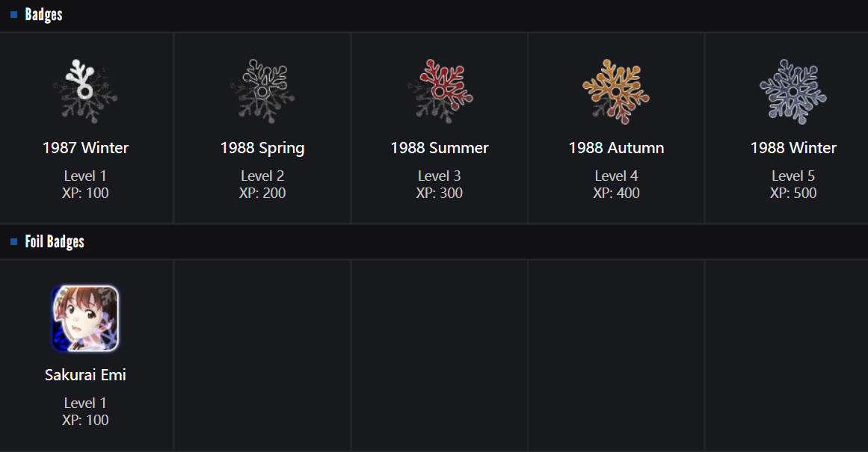Click the 1987 Winter snowflake badge icon
The width and height of the screenshot is (868, 452).
click(x=85, y=92)
